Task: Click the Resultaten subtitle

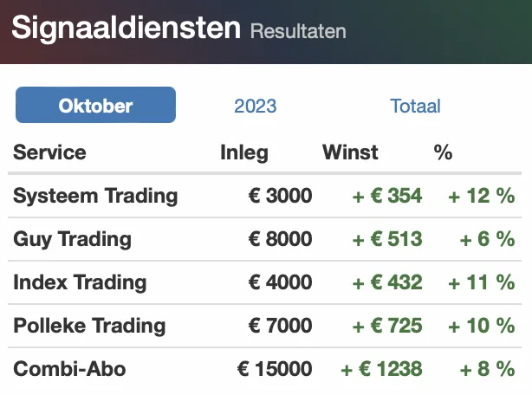Action: tap(298, 31)
